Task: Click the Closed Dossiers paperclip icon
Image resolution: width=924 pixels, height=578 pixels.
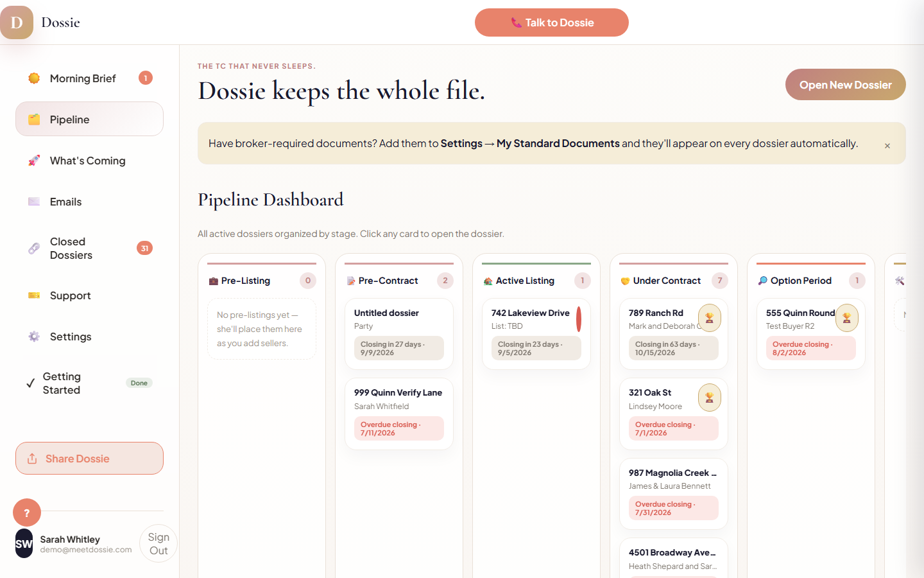Action: coord(34,249)
